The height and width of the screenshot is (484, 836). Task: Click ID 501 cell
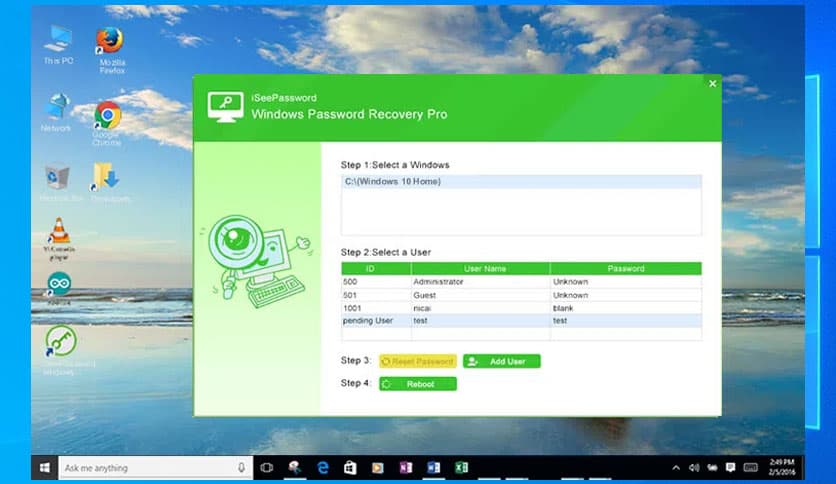pos(376,295)
